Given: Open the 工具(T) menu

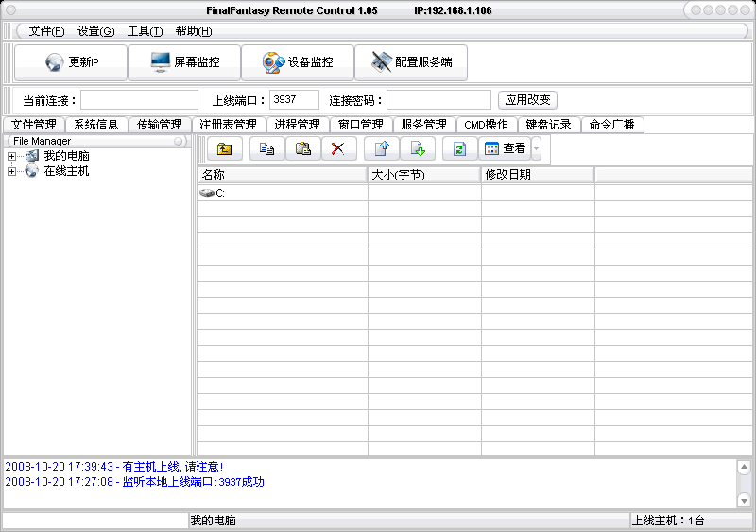Looking at the screenshot, I should (x=145, y=31).
